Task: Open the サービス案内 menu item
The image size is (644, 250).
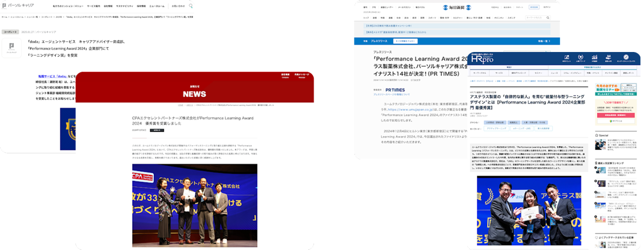Action: click(94, 6)
